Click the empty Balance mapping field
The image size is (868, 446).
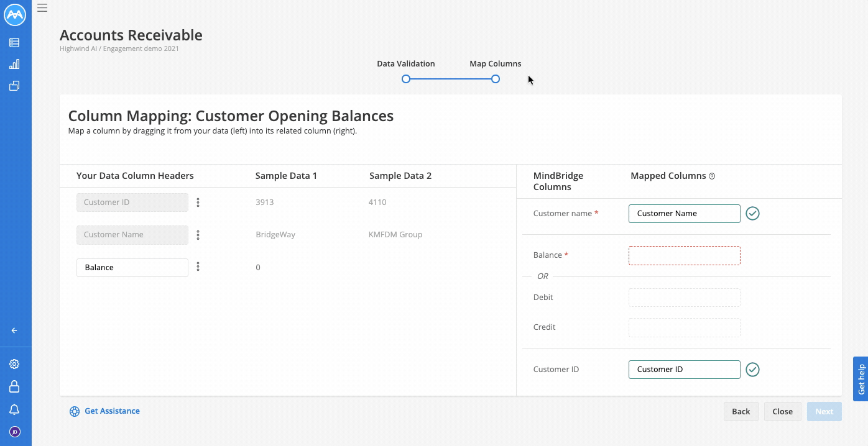tap(685, 256)
